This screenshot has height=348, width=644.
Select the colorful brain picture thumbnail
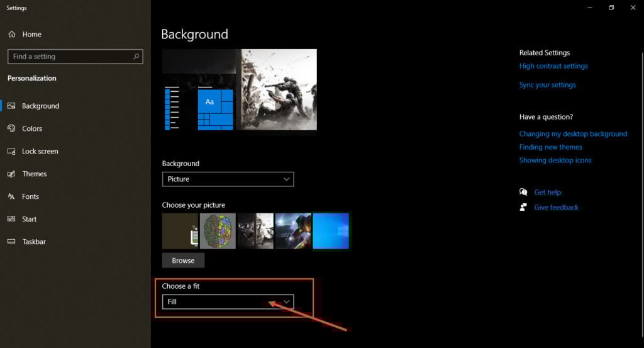pyautogui.click(x=218, y=231)
